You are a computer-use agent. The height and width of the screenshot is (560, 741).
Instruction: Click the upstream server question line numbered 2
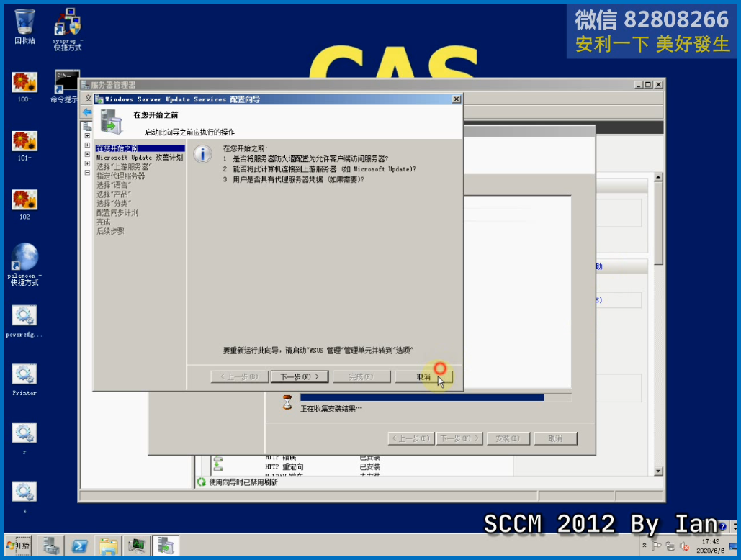320,169
